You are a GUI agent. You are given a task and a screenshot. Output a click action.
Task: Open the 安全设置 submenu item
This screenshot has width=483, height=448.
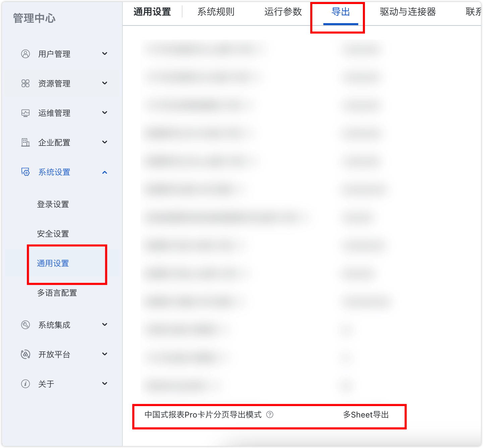(x=53, y=234)
